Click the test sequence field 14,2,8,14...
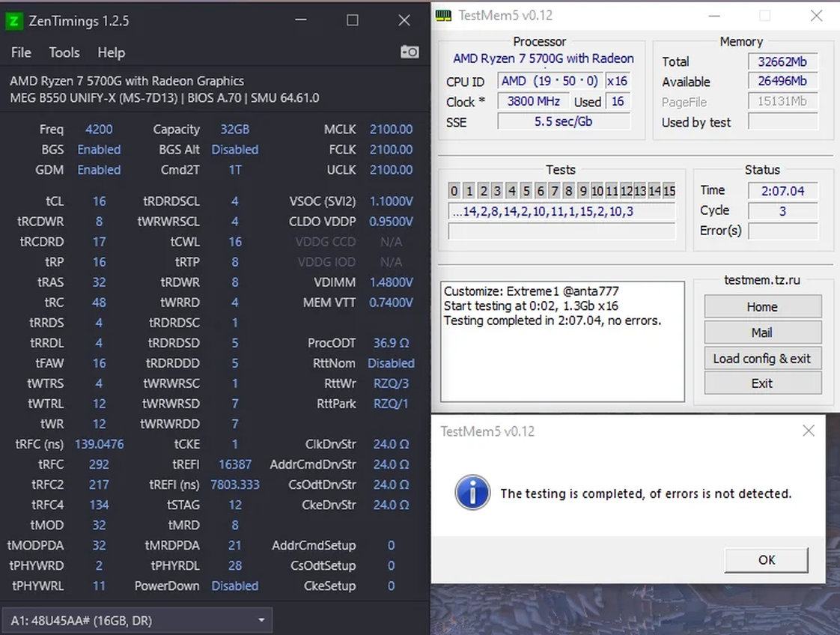The height and width of the screenshot is (635, 840). click(561, 211)
